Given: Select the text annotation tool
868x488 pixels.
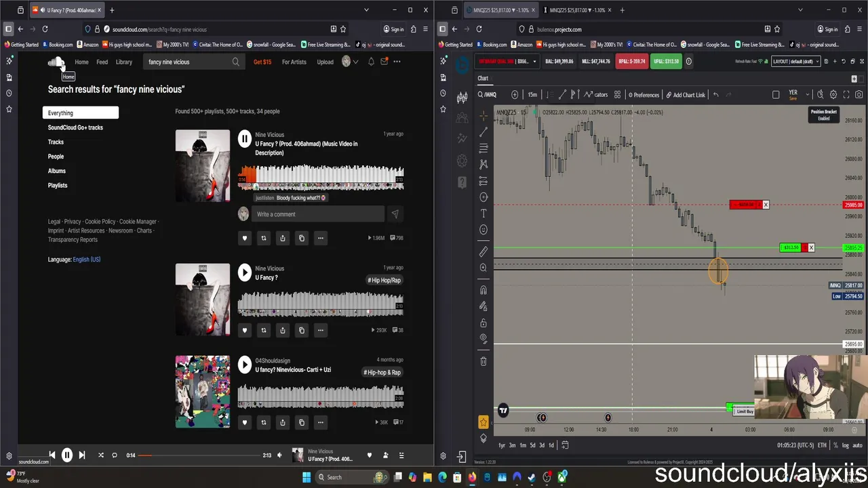Looking at the screenshot, I should coord(484,213).
